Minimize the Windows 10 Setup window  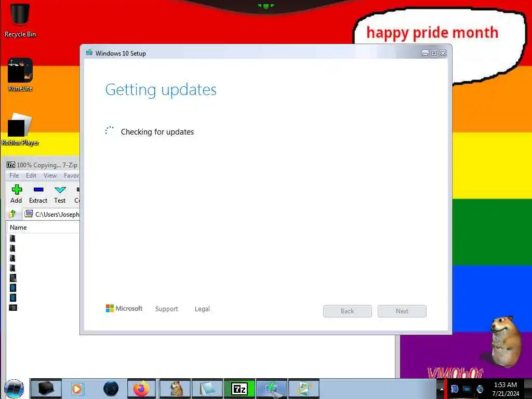pyautogui.click(x=425, y=54)
